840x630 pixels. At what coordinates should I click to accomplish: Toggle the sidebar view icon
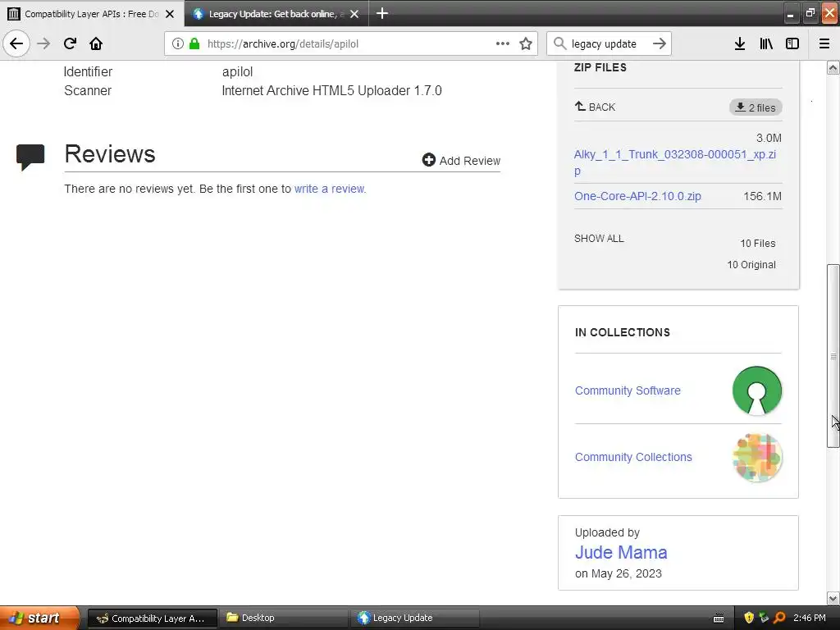point(792,43)
